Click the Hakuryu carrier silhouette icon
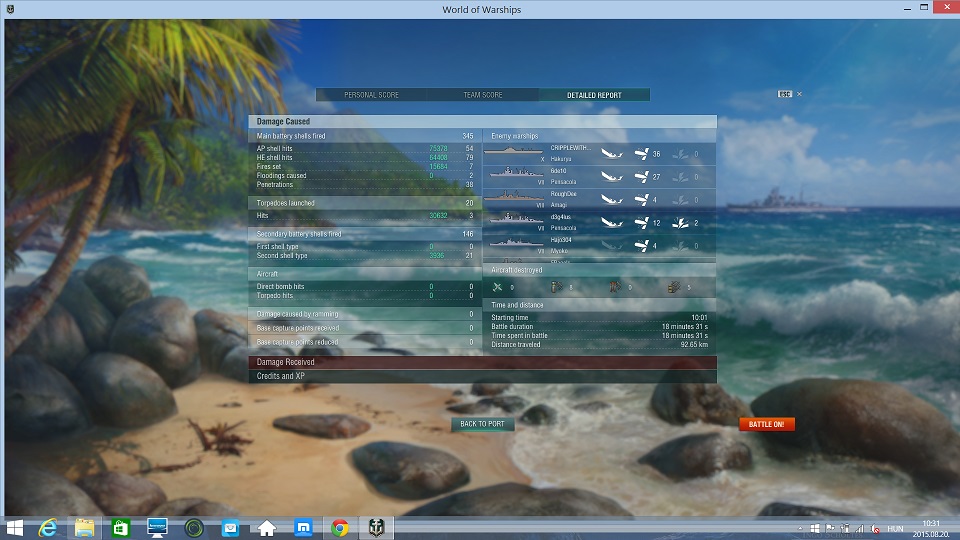960x540 pixels. [513, 150]
